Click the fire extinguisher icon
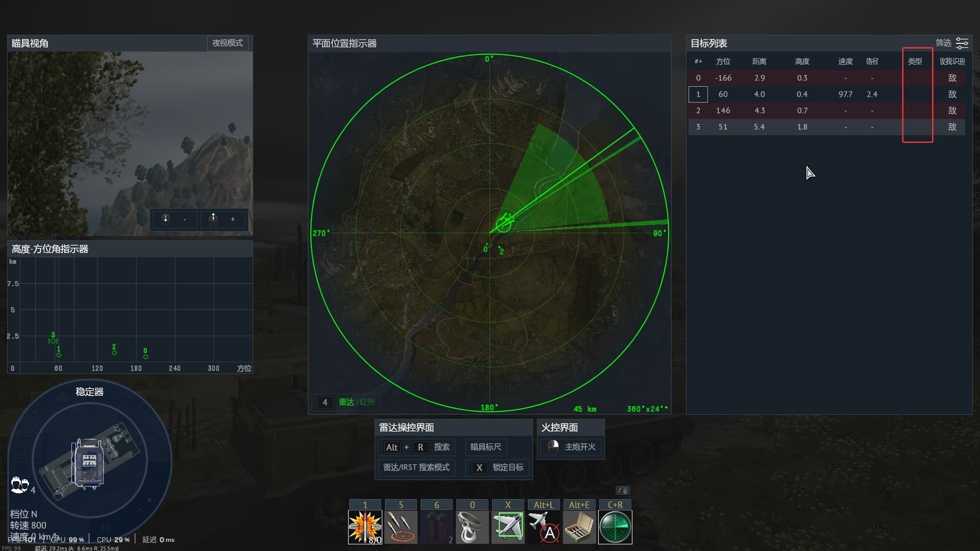The image size is (980, 551). [x=436, y=527]
